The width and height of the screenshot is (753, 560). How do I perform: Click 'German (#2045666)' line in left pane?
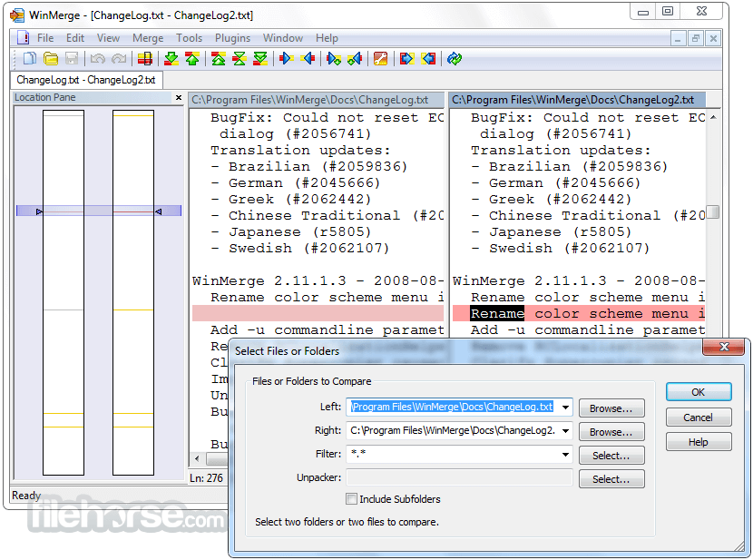click(x=296, y=183)
